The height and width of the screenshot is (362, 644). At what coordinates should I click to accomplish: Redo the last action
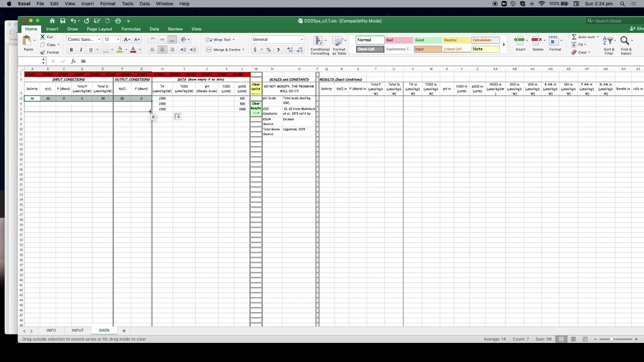point(87,21)
